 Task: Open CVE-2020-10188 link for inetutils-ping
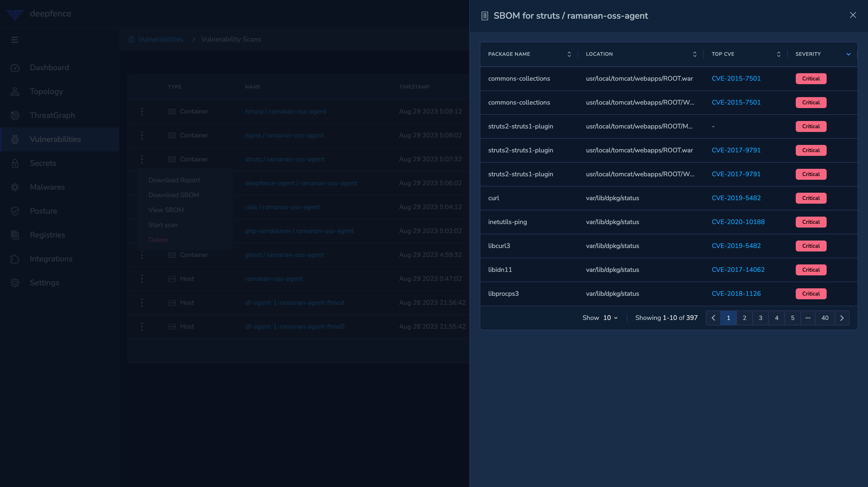click(x=738, y=222)
